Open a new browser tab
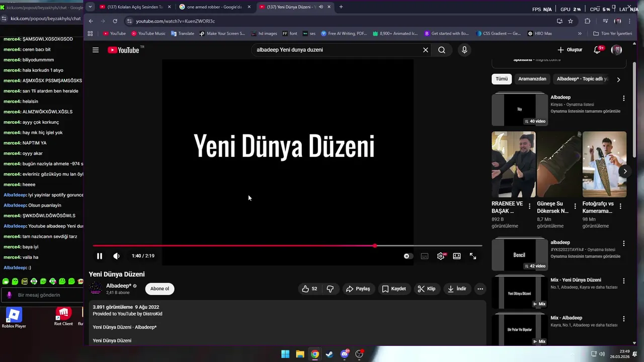This screenshot has width=644, height=362. click(341, 7)
